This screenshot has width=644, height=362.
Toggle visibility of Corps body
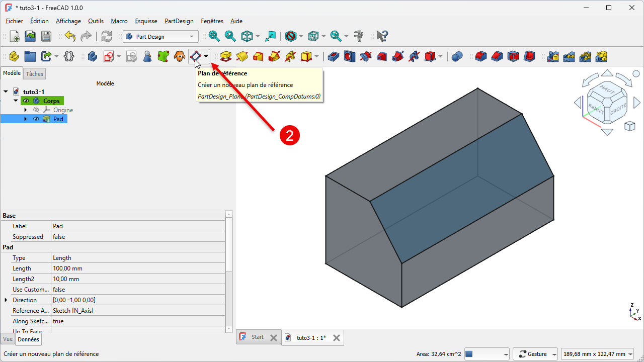pos(26,101)
